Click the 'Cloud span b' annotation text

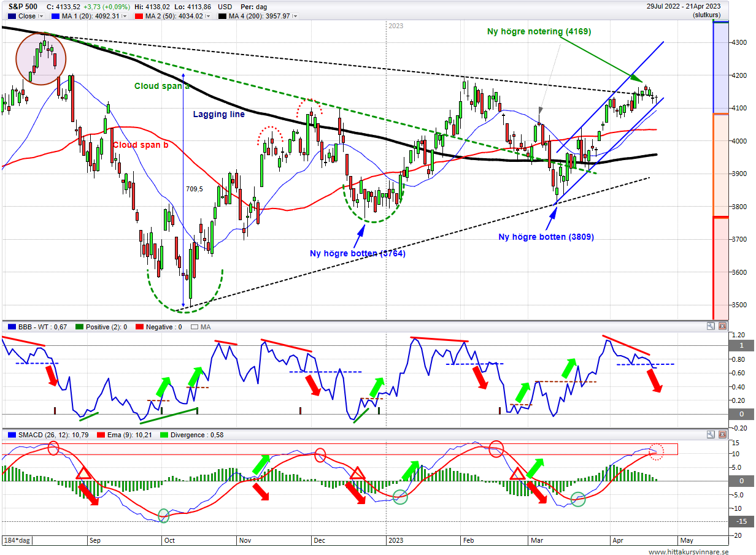(x=140, y=145)
